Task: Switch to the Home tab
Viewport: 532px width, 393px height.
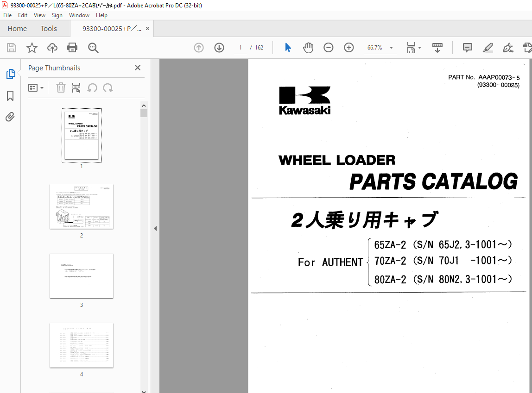Action: click(17, 28)
